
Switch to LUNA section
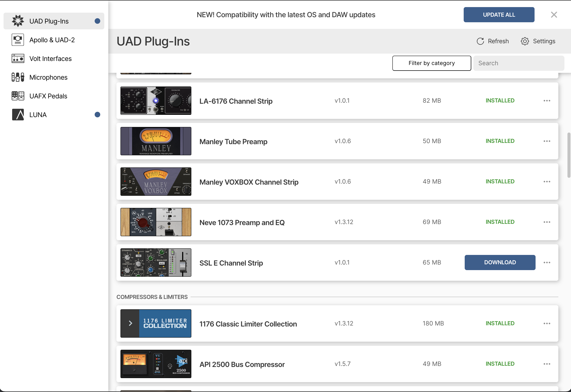click(x=54, y=115)
